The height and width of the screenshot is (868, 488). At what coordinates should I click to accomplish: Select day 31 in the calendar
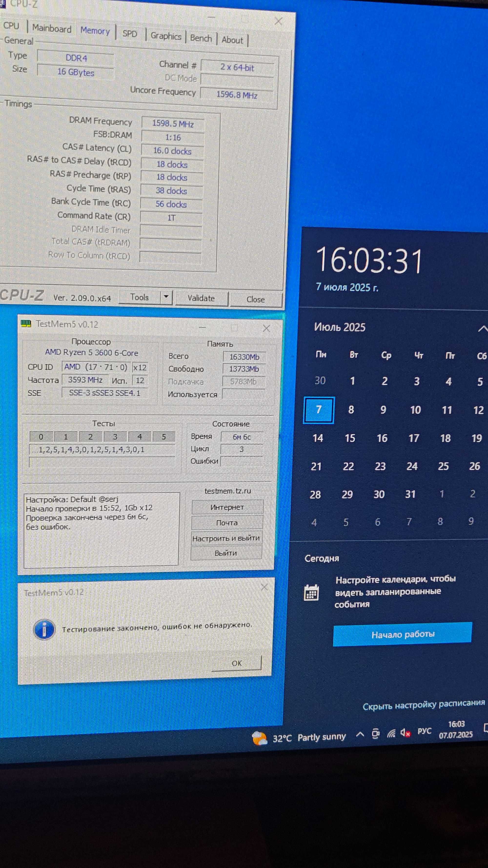click(x=410, y=494)
